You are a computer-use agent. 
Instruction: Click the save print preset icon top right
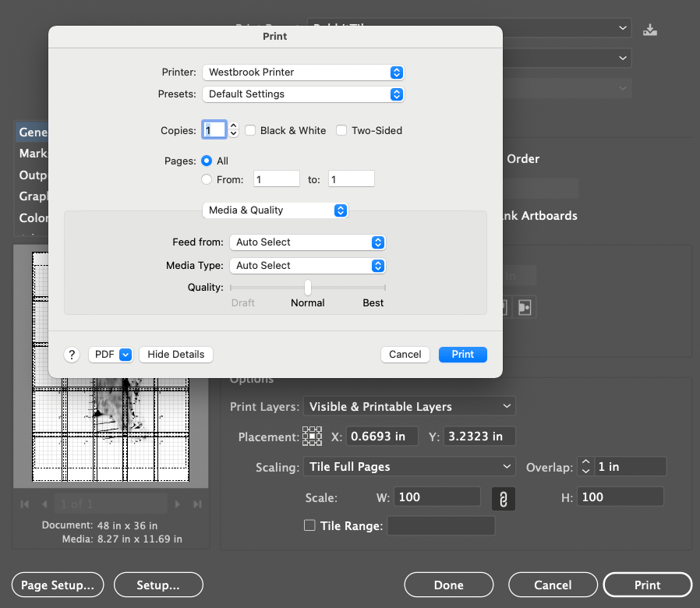(x=650, y=29)
